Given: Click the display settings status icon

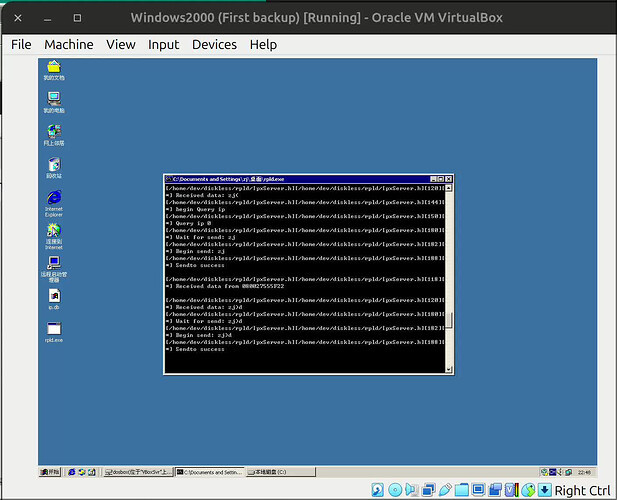Looking at the screenshot, I should pyautogui.click(x=478, y=490).
